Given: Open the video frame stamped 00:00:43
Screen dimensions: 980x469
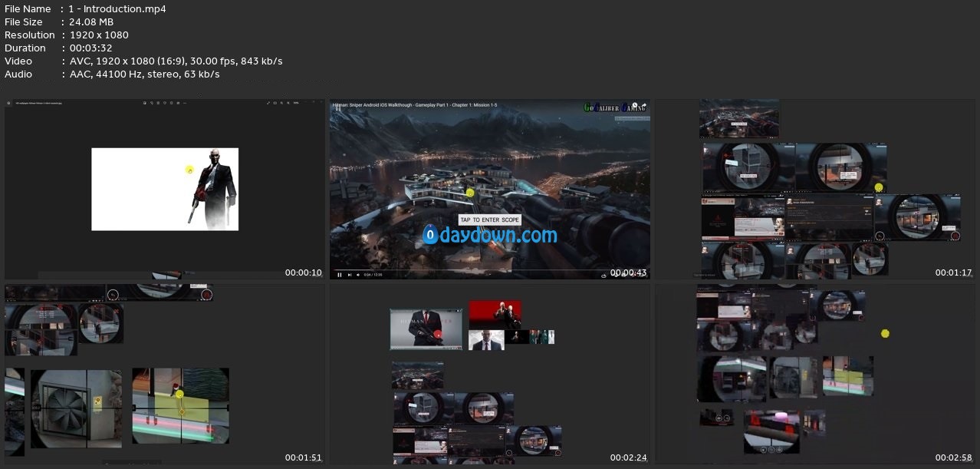Looking at the screenshot, I should click(x=490, y=189).
